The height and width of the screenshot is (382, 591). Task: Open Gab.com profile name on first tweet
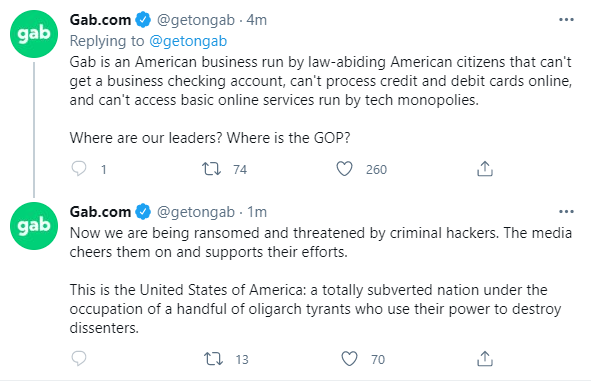point(100,20)
